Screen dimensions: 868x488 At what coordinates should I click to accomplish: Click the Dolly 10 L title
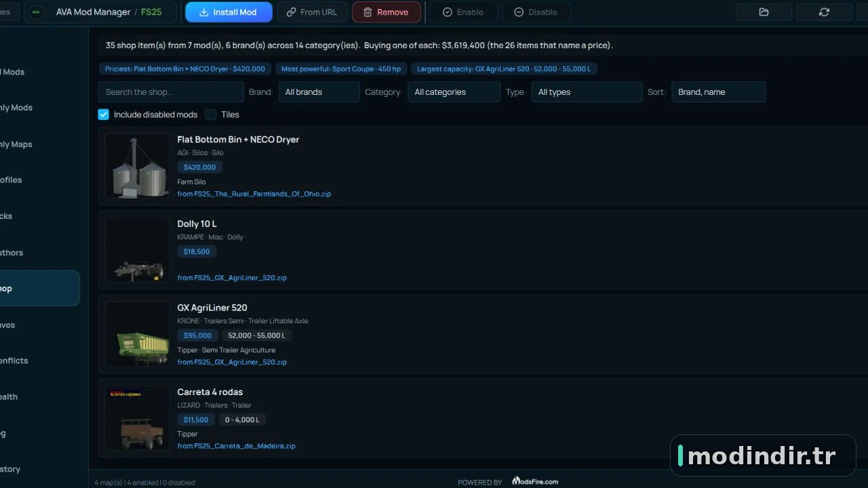(197, 224)
